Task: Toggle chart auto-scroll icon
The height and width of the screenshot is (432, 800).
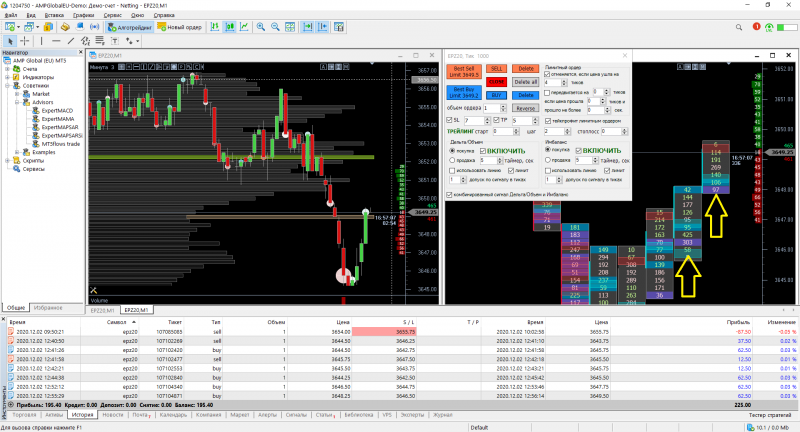Action: click(308, 27)
